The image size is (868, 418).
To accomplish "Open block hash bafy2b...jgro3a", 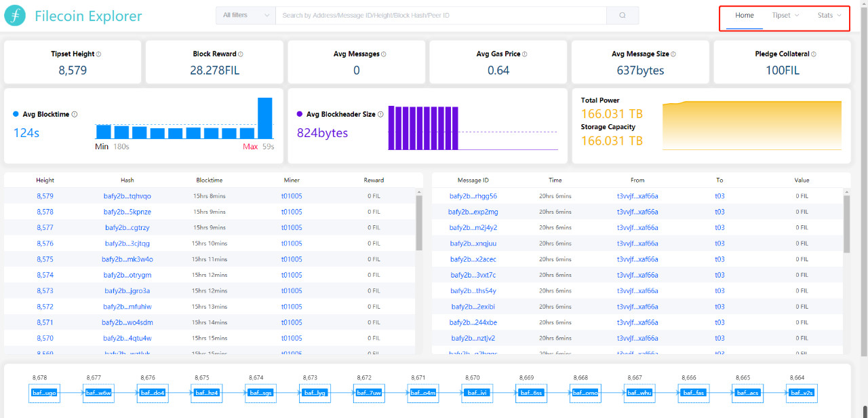I will (x=127, y=290).
